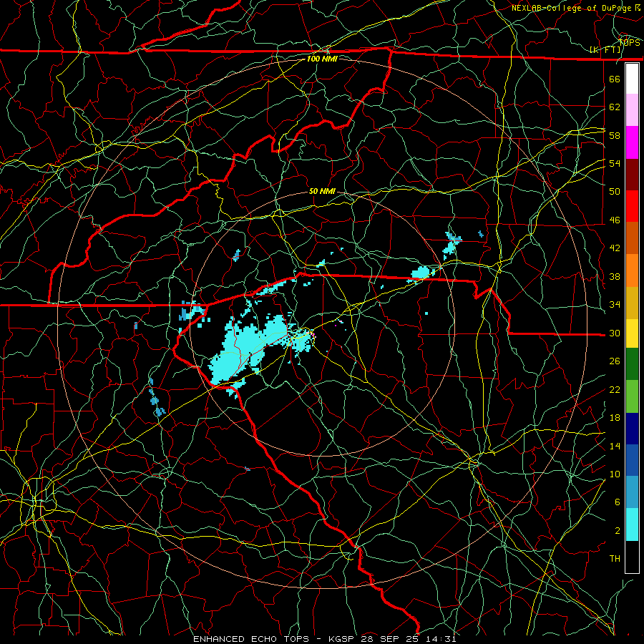
Task: Click the legend value label '50'
Action: click(x=615, y=191)
